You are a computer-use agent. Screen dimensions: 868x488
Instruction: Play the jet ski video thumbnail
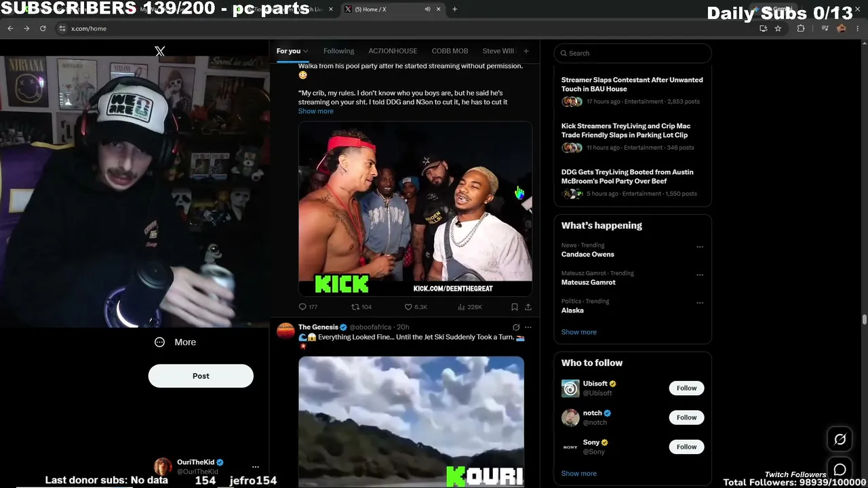point(411,422)
